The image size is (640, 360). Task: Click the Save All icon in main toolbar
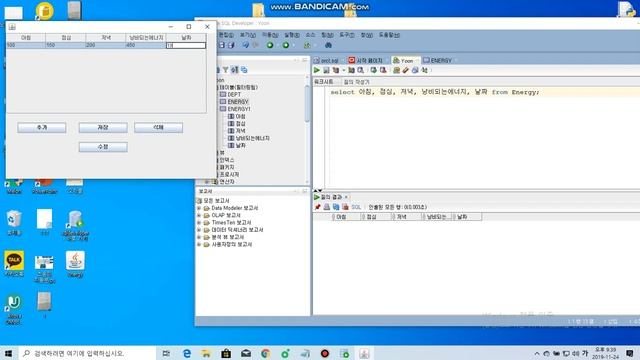[231, 45]
